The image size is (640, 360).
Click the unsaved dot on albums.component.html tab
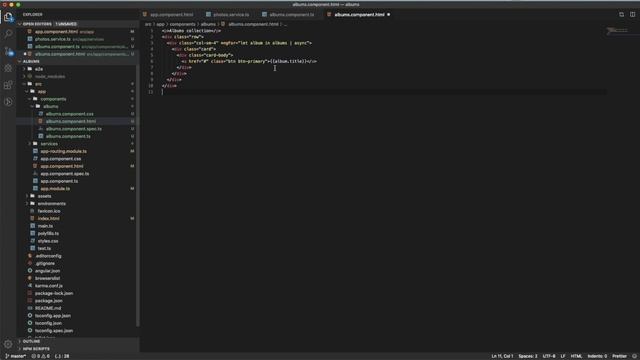tap(389, 15)
